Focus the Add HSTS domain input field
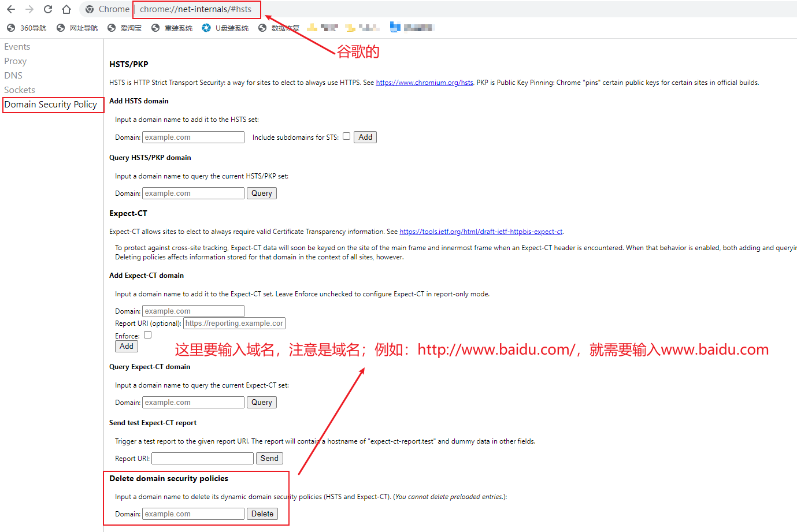This screenshot has width=797, height=532. pyautogui.click(x=194, y=137)
